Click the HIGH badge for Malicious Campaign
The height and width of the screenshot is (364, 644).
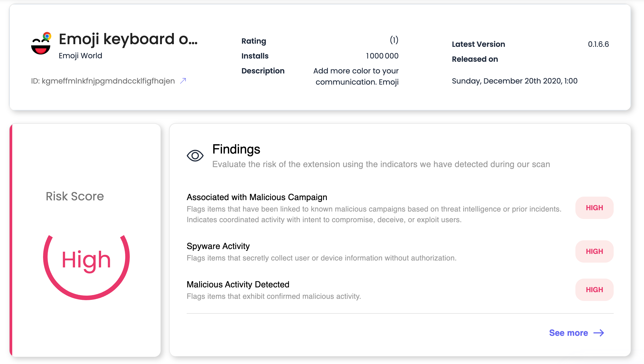(594, 208)
